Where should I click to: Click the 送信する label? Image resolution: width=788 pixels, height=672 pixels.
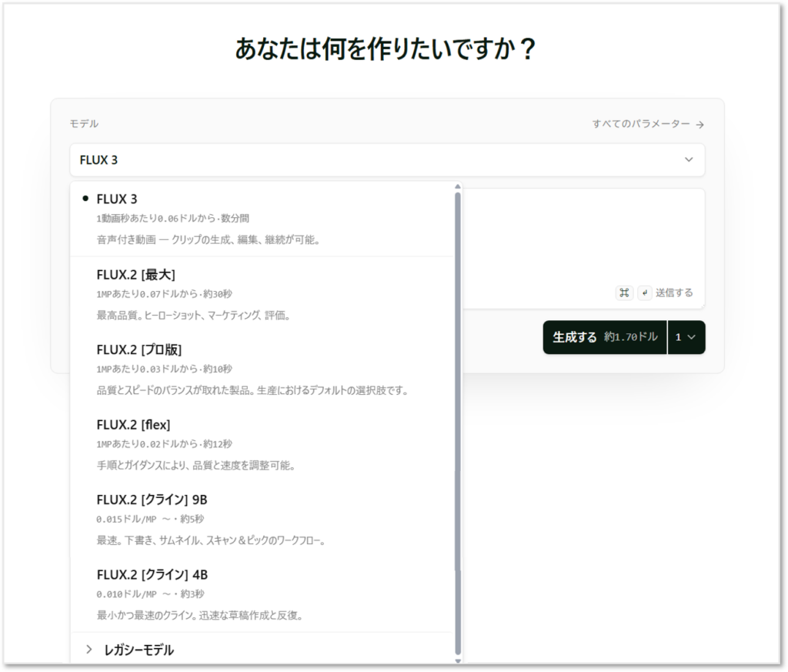click(x=674, y=293)
